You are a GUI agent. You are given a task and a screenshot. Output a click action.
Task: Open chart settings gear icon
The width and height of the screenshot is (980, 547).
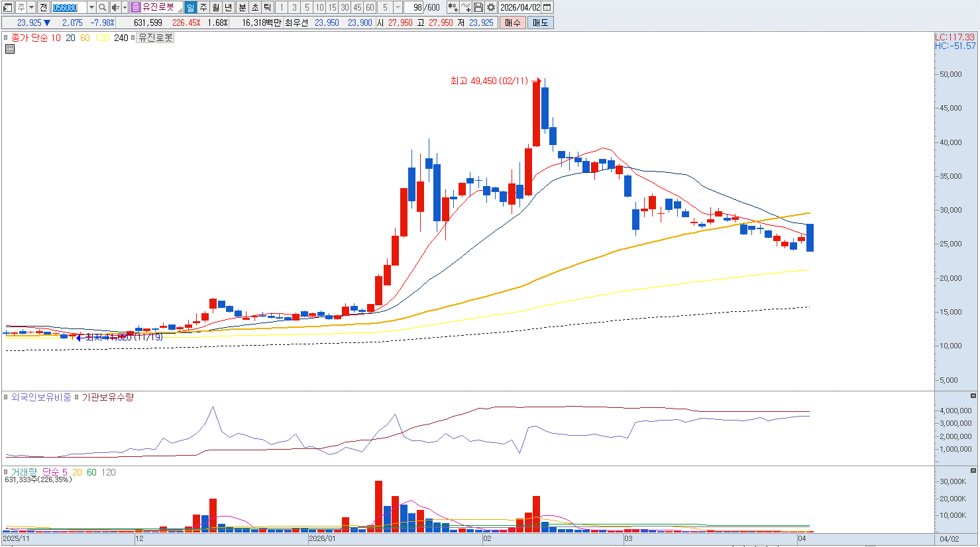(x=491, y=7)
